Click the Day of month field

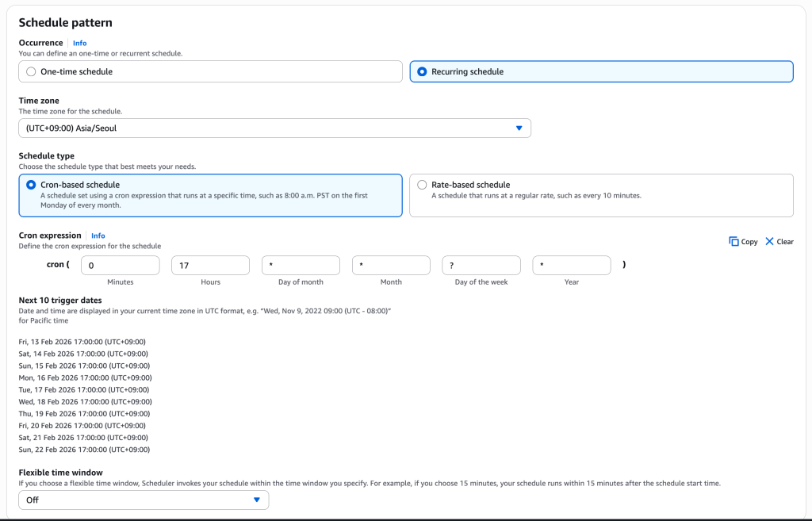301,266
